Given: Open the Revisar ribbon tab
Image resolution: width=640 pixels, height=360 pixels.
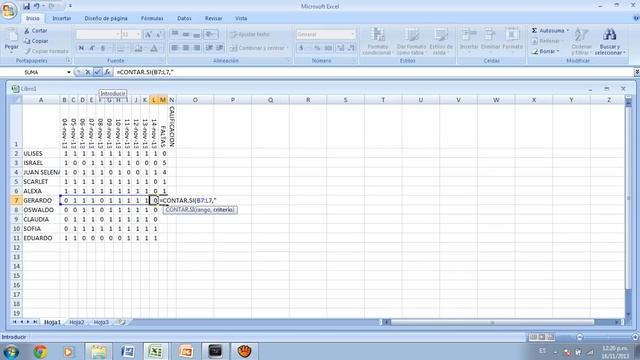Looking at the screenshot, I should pos(213,18).
